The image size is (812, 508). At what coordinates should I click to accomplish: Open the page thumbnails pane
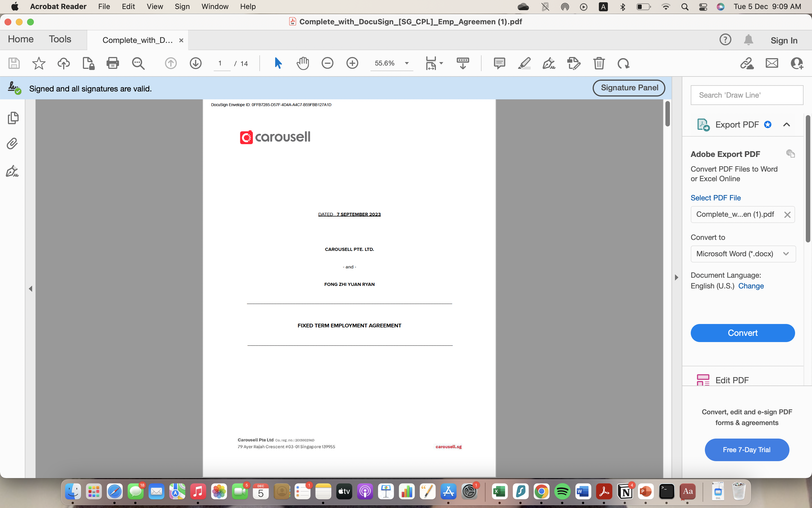click(13, 118)
